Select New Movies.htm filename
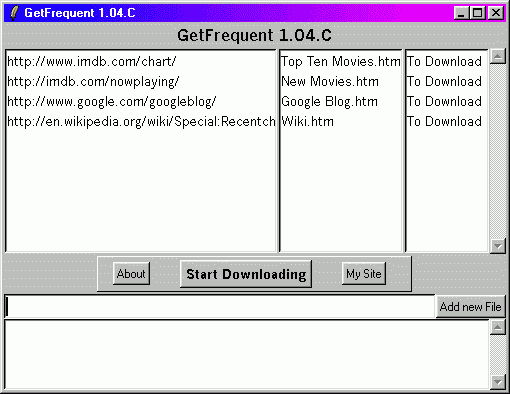510x394 pixels. [x=341, y=82]
